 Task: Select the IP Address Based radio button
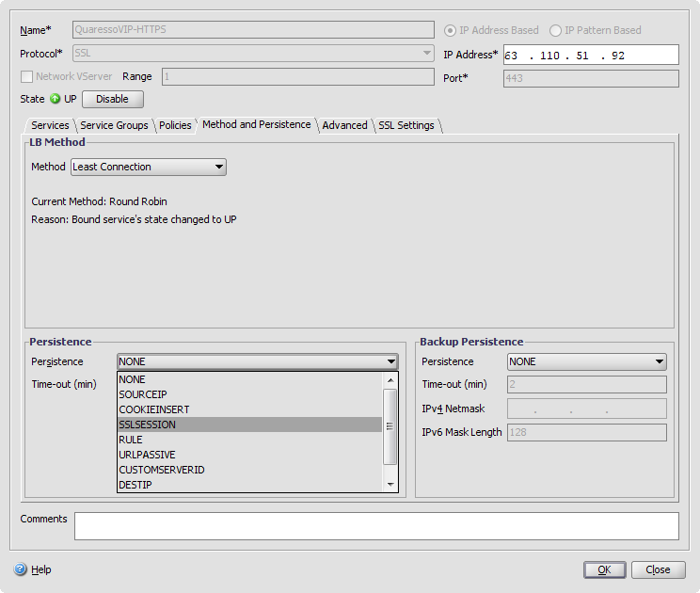451,30
